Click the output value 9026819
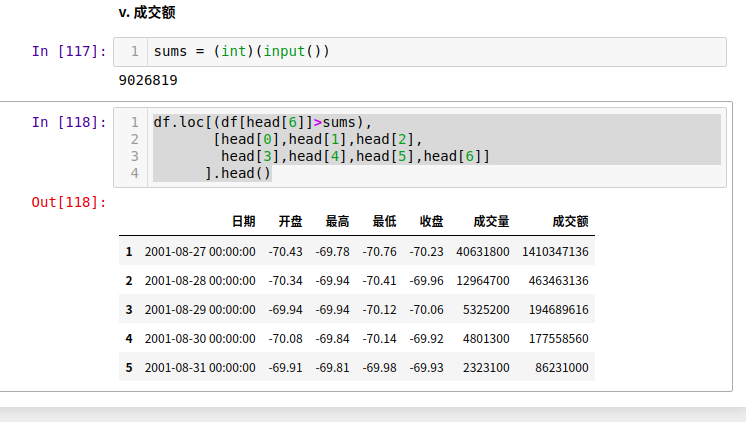Viewport: 746px width, 422px height. (148, 80)
